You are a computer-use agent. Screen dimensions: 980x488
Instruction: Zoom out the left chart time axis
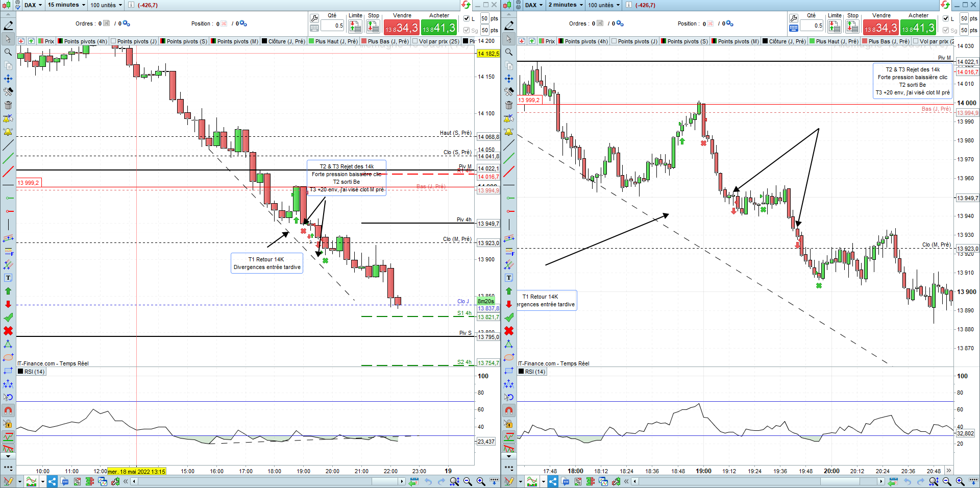coord(468,481)
